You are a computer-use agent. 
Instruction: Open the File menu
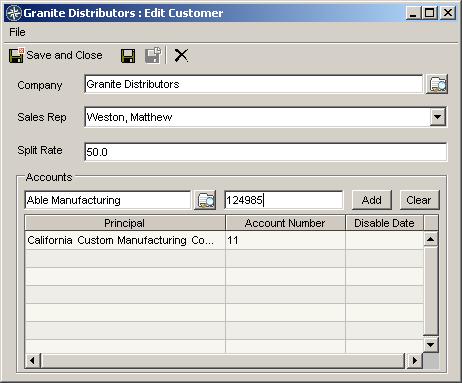point(17,32)
